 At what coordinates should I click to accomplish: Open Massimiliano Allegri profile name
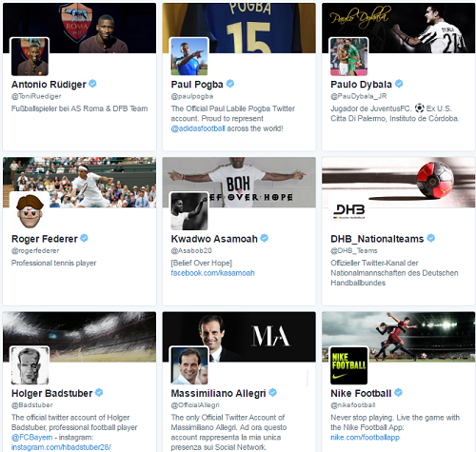tap(218, 393)
